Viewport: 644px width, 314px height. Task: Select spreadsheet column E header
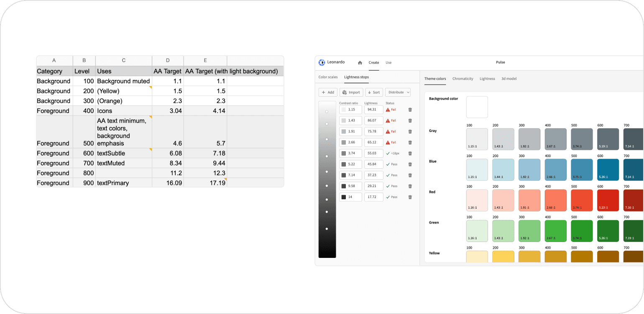(205, 61)
